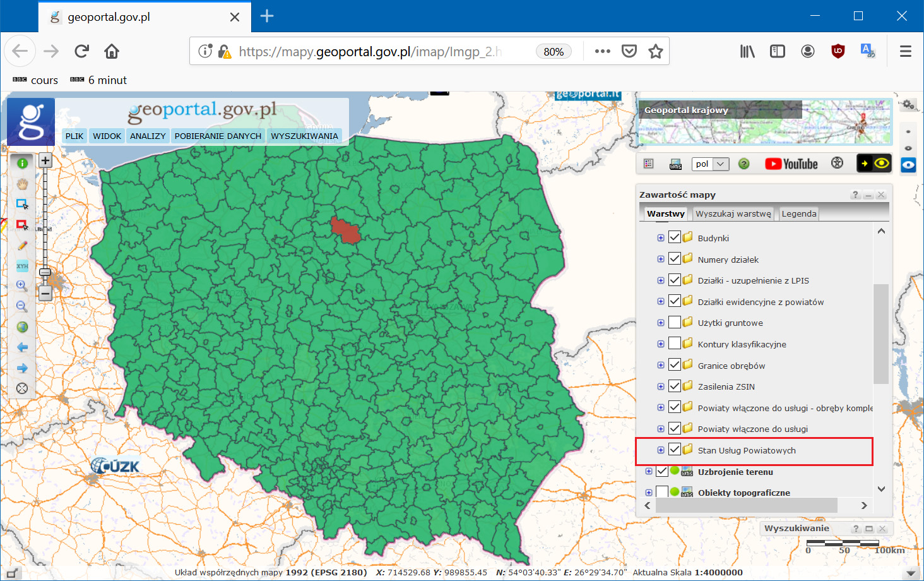Choose the rectangle selection tool
Screen dimensions: 924x581
(x=21, y=204)
